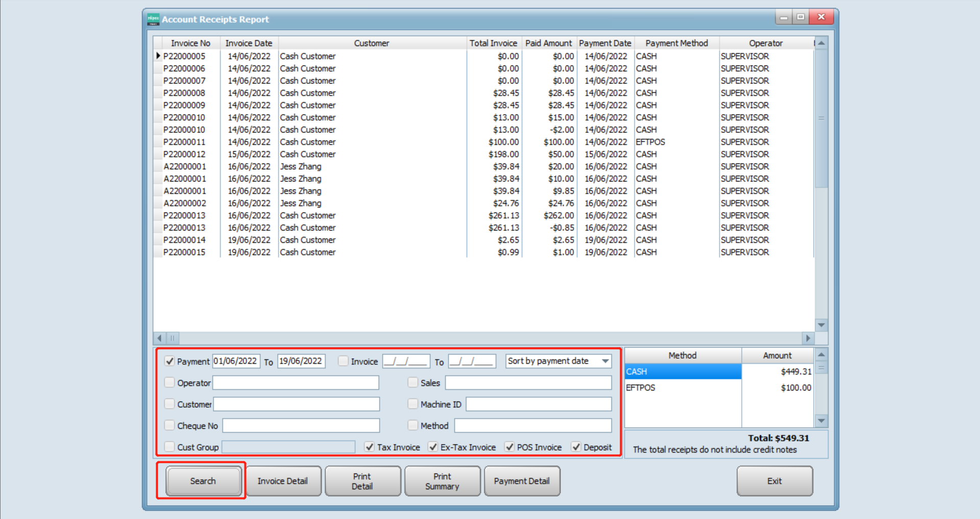The height and width of the screenshot is (519, 980).
Task: Enable the Operator filter checkbox
Action: [x=169, y=382]
